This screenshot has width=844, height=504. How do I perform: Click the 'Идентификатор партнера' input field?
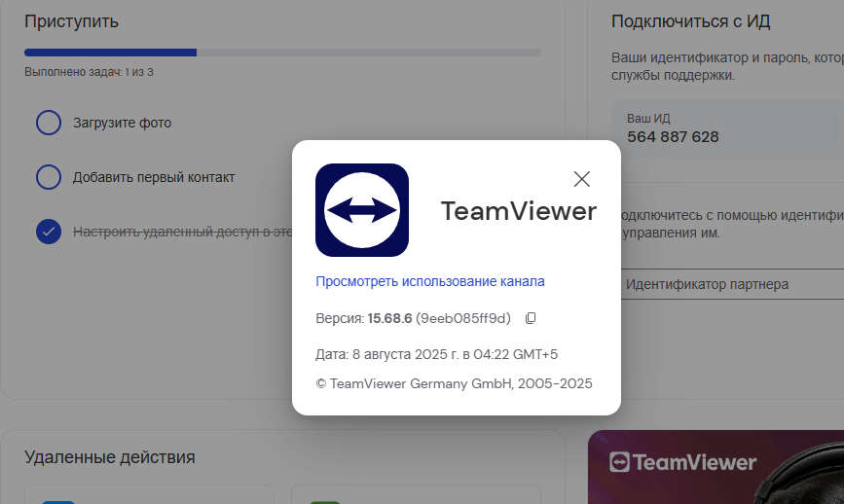pos(732,284)
